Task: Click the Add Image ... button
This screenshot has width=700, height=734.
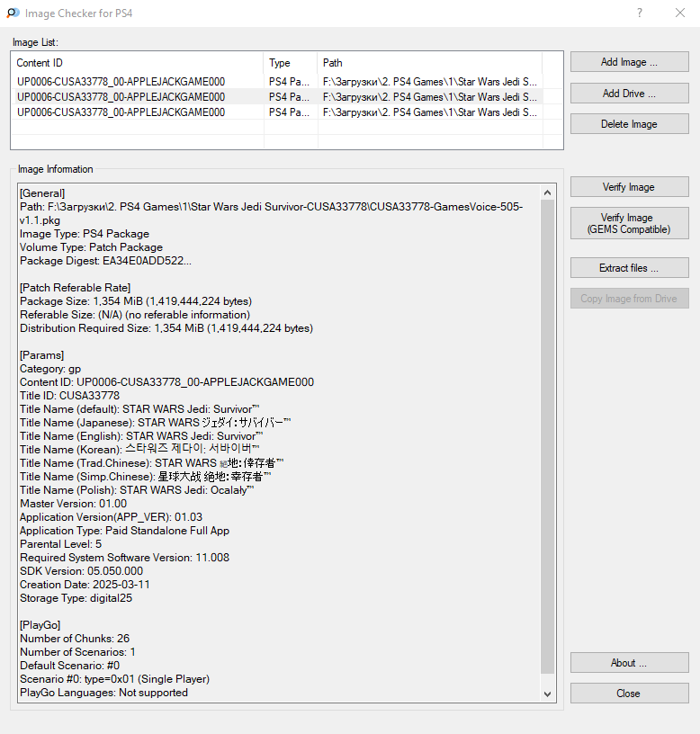Action: pos(629,62)
